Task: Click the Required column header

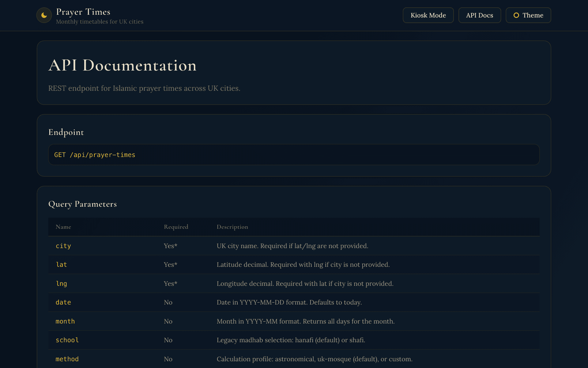Action: tap(176, 227)
